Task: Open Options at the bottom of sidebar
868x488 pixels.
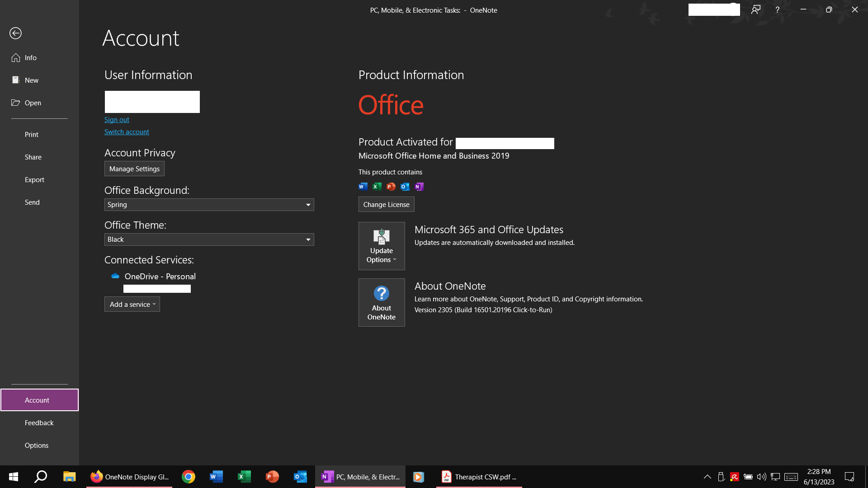Action: coord(39,445)
